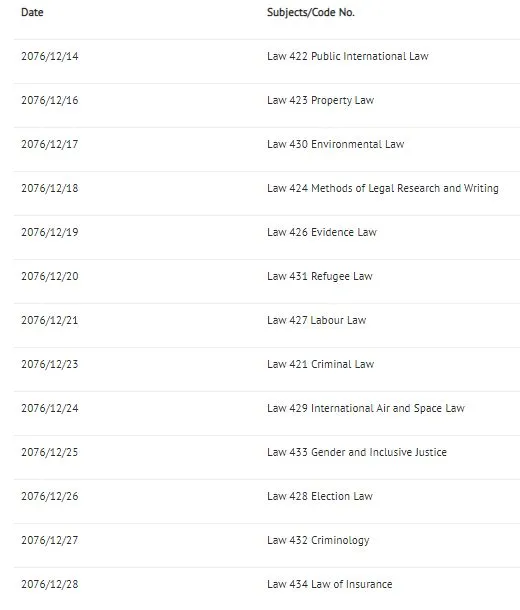Click Law 423 Property Law text
The image size is (520, 610).
click(320, 100)
